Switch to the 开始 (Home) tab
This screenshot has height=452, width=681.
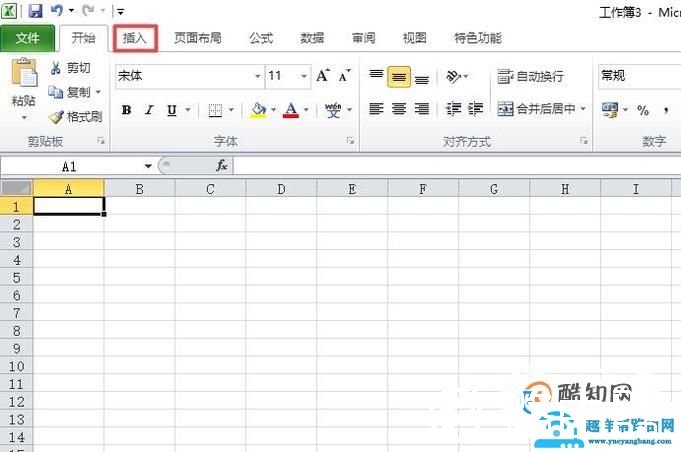83,38
